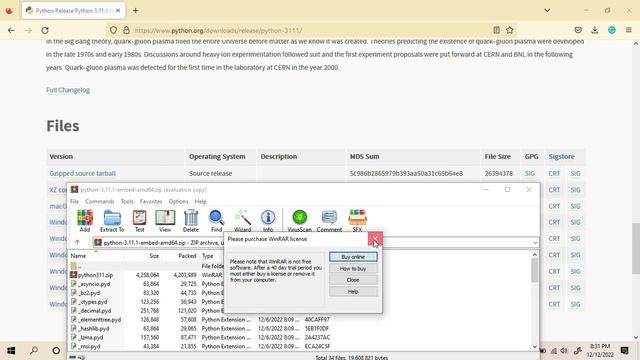
Task: Click the taskbar volume speaker icon
Action: (564, 351)
